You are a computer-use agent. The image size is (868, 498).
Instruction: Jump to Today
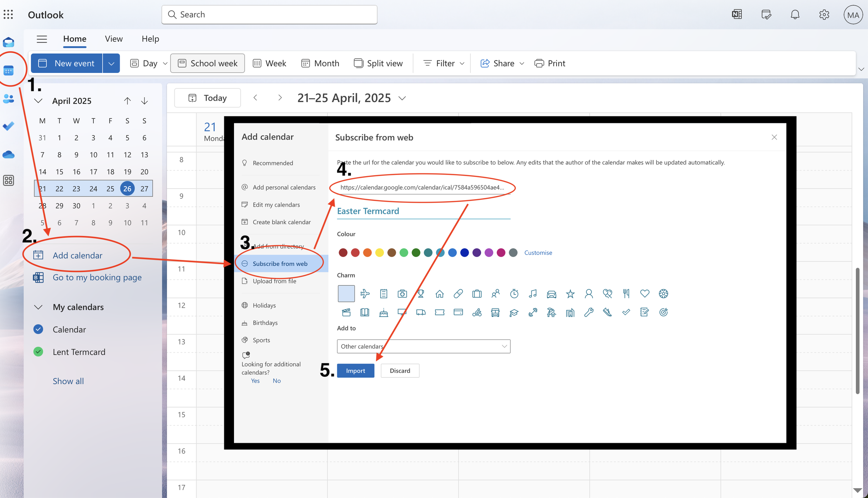point(207,98)
